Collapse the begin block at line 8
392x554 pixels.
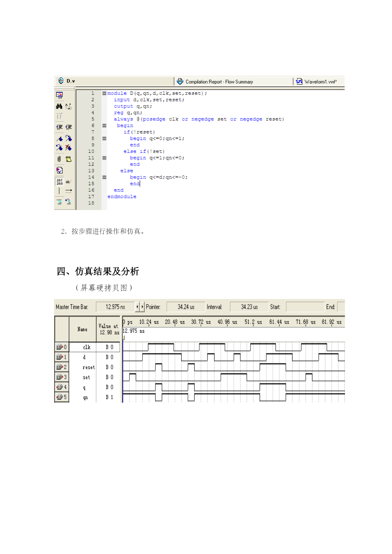coord(104,138)
